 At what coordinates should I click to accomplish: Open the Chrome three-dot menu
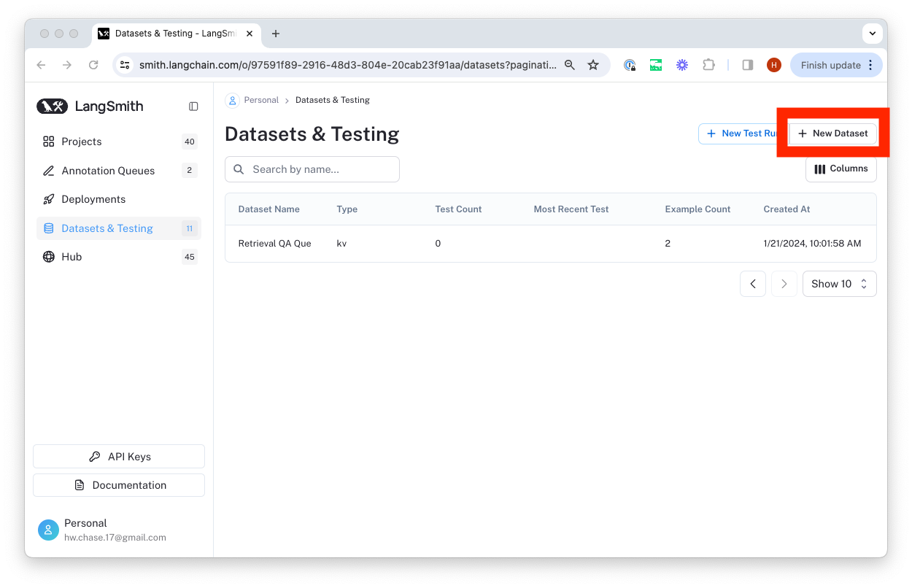(x=870, y=65)
